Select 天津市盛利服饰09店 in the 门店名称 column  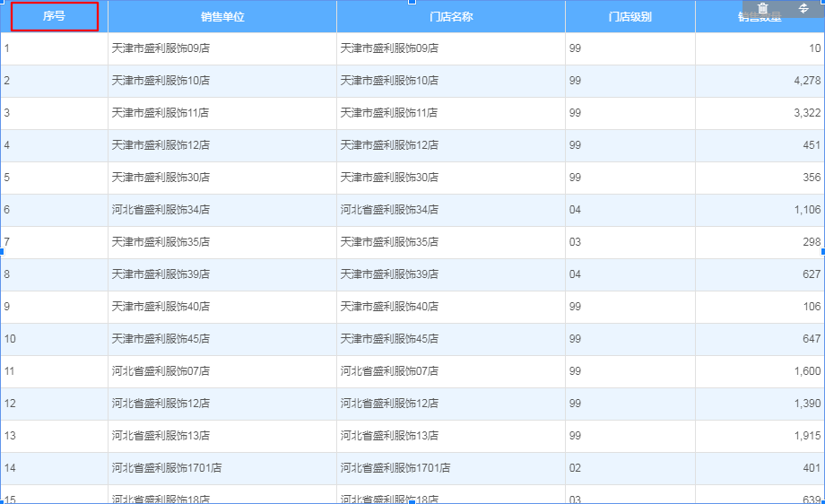[x=389, y=48]
